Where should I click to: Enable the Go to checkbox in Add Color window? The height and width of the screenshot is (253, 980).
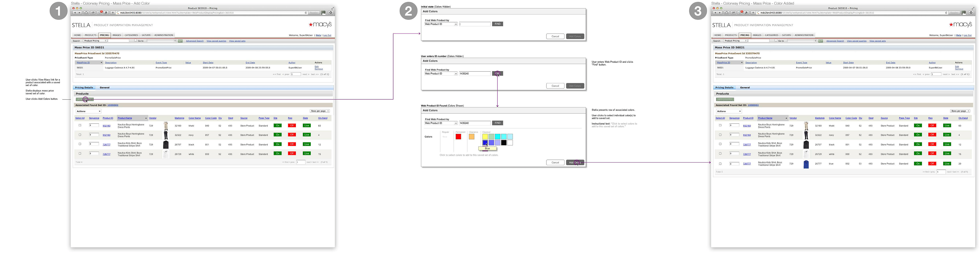[136, 40]
